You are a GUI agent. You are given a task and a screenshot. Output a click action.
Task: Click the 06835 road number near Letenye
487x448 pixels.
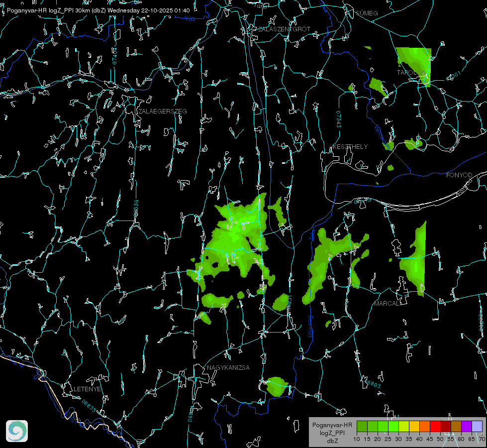[x=89, y=406]
